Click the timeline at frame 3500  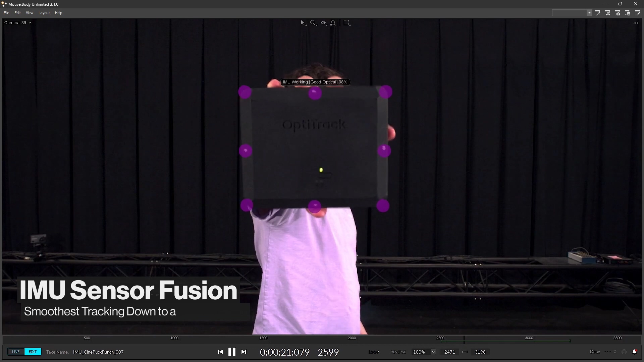[x=618, y=338]
